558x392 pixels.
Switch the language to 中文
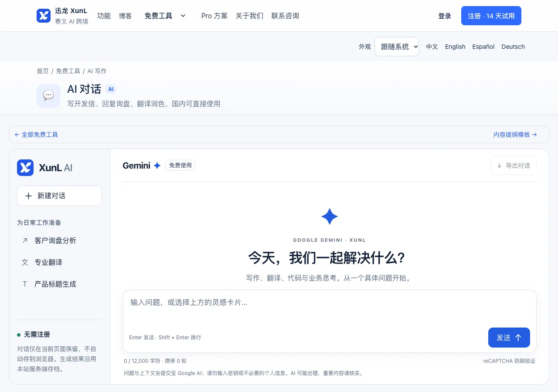[x=432, y=47]
